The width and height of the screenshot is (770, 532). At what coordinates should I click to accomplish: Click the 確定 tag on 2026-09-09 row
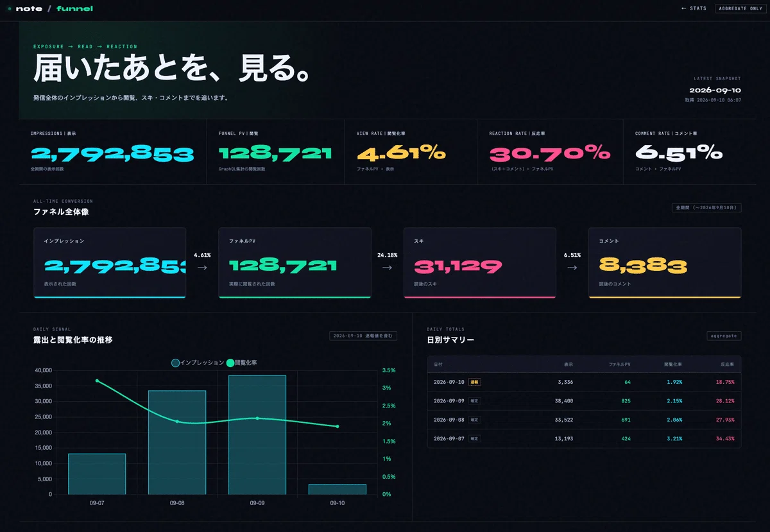click(475, 400)
